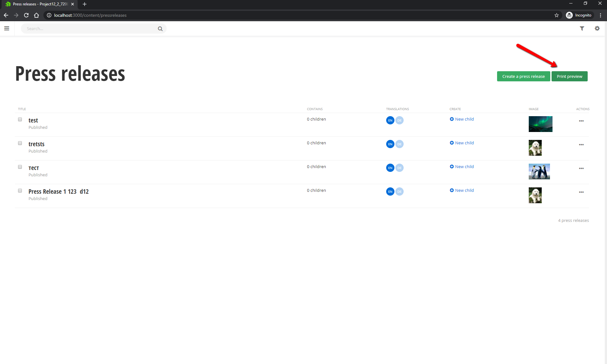Open the filter funnel icon
Viewport: 607px width, 364px height.
[x=582, y=28]
